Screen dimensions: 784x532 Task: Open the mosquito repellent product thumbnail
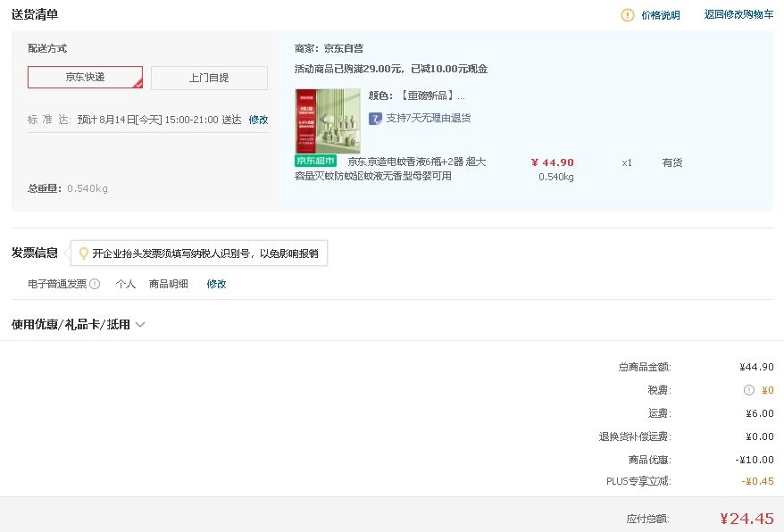pos(328,121)
